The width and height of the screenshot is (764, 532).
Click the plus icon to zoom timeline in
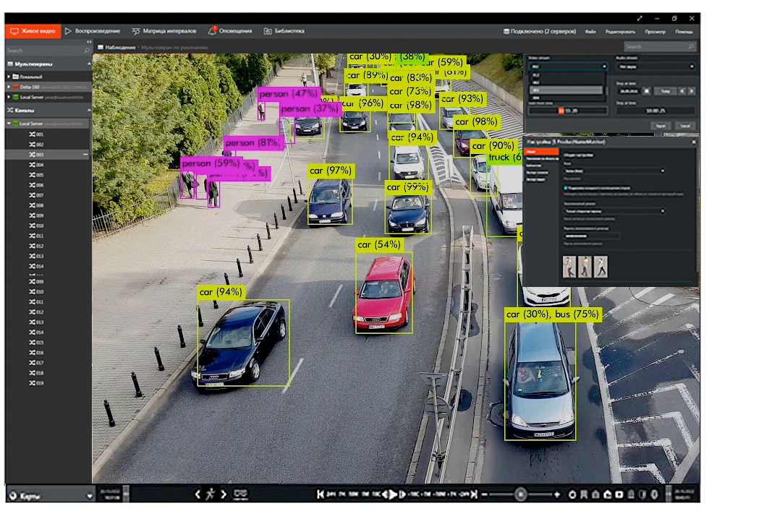click(x=556, y=494)
